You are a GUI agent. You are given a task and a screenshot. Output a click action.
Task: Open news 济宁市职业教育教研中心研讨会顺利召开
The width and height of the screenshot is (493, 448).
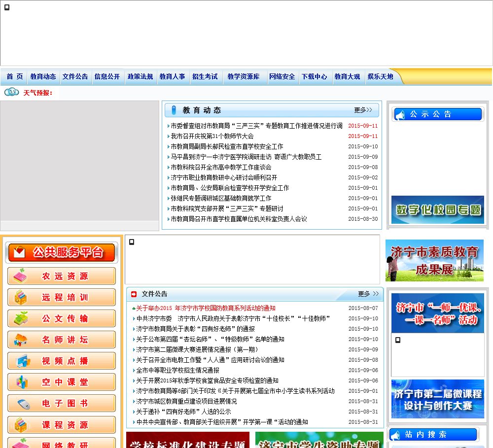coord(224,177)
